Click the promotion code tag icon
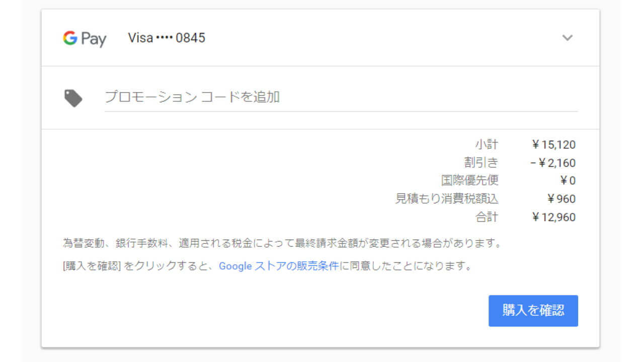 click(73, 98)
